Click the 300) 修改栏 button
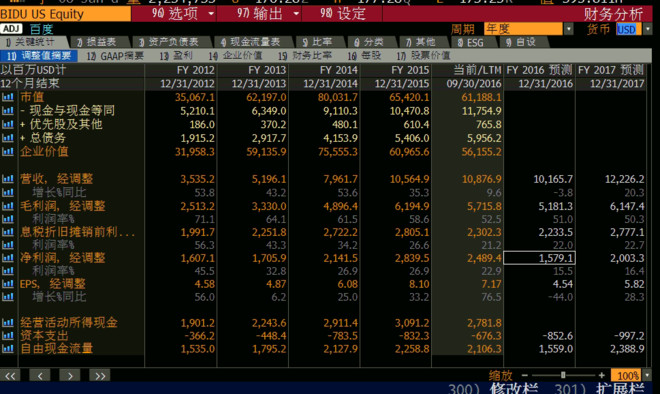The height and width of the screenshot is (394, 660). tap(493, 388)
